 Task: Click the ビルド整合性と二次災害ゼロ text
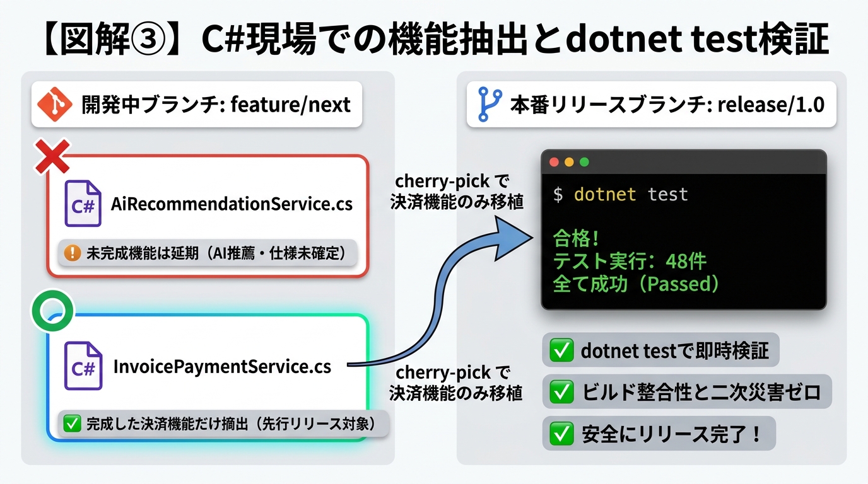point(700,392)
